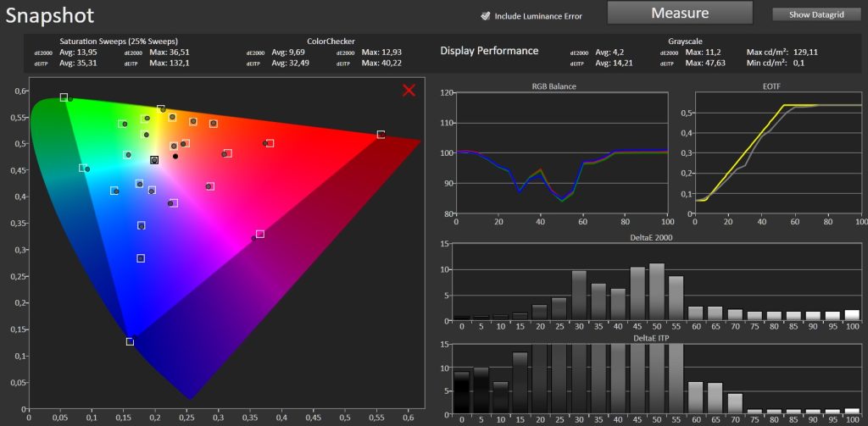Viewport: 868px width, 426px height.
Task: Click the red primary target square
Action: click(381, 135)
